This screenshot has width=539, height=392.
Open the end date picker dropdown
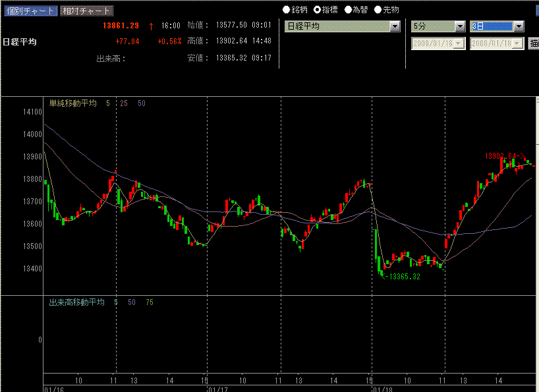coord(518,43)
